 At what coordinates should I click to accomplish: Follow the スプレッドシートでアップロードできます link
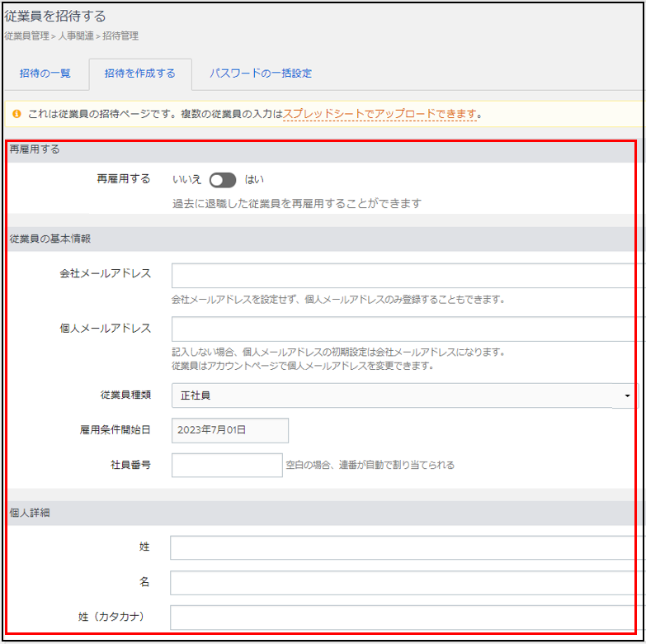pyautogui.click(x=380, y=114)
